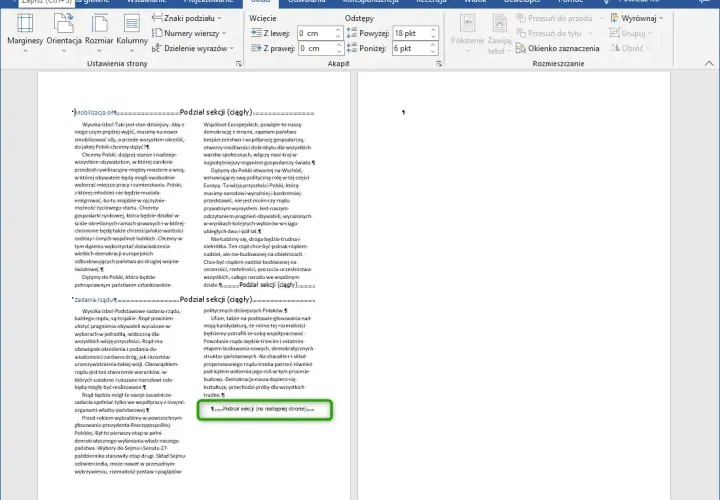Open the Orientacja page orientation menu
720x500 pixels.
point(64,33)
